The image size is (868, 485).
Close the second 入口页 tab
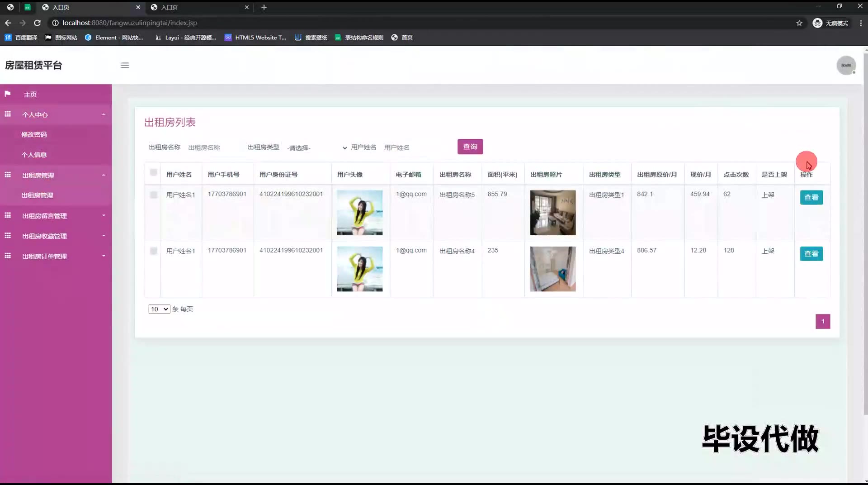(x=246, y=7)
